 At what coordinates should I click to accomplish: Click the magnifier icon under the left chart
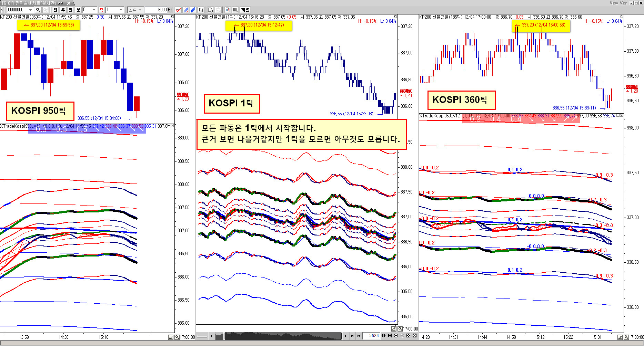pyautogui.click(x=177, y=337)
